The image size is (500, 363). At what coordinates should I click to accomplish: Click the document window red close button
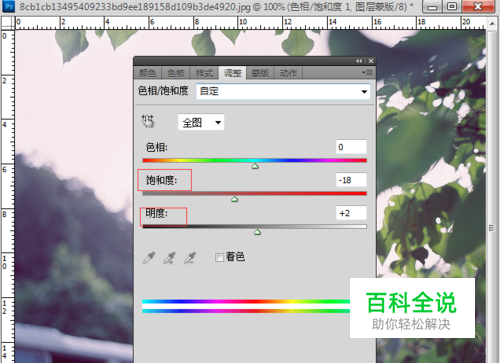478,6
